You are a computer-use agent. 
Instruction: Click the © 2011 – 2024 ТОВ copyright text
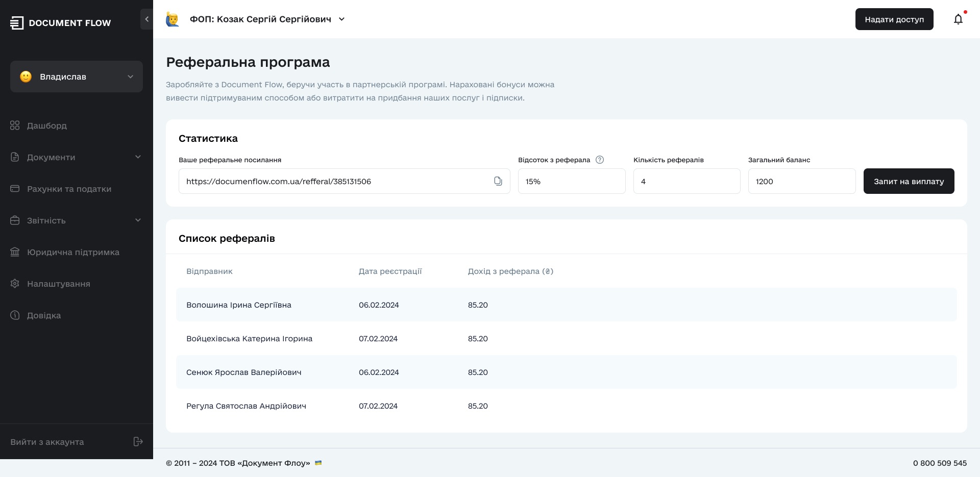[x=238, y=463]
